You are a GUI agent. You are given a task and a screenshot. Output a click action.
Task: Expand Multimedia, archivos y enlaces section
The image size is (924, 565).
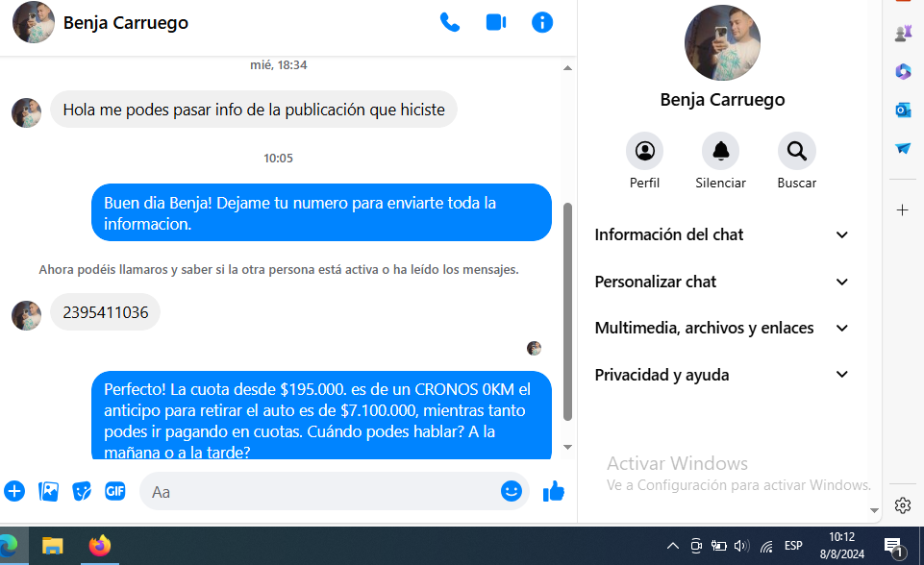pos(722,329)
